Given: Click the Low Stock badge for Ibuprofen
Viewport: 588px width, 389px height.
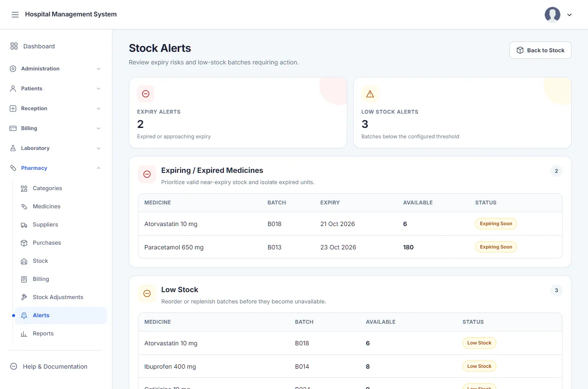Looking at the screenshot, I should pyautogui.click(x=479, y=367).
